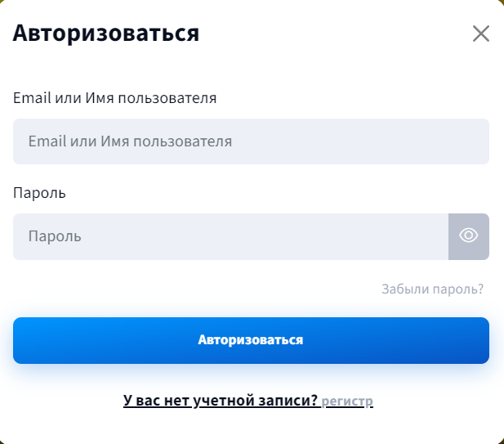504x444 pixels.
Task: Focus the Email или Имя пользователя input field
Action: pos(251,141)
